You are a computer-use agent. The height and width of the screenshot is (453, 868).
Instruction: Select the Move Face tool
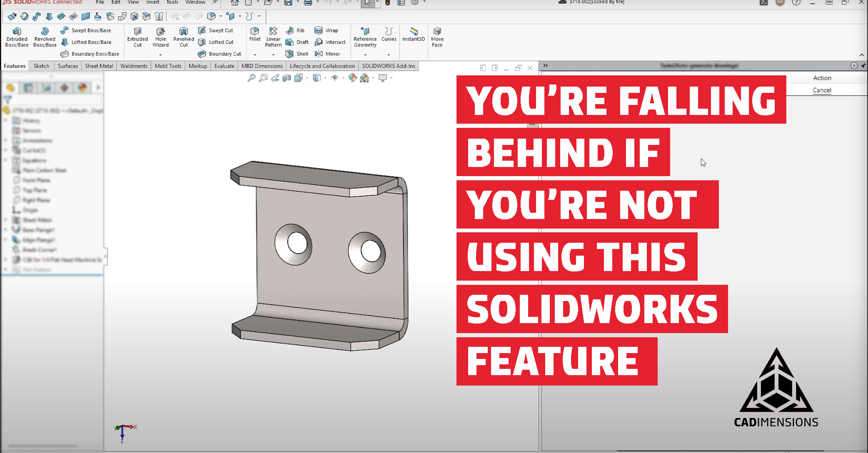click(x=437, y=37)
